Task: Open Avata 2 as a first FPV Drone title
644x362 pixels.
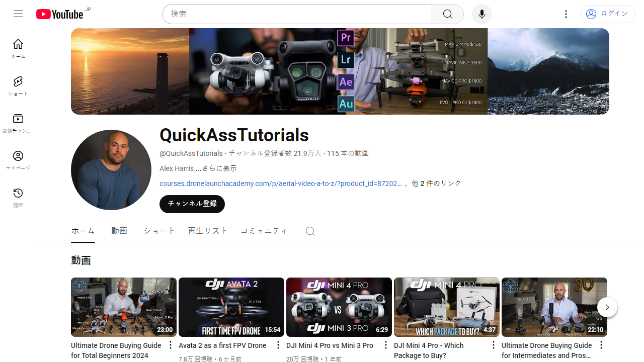Action: pyautogui.click(x=222, y=345)
